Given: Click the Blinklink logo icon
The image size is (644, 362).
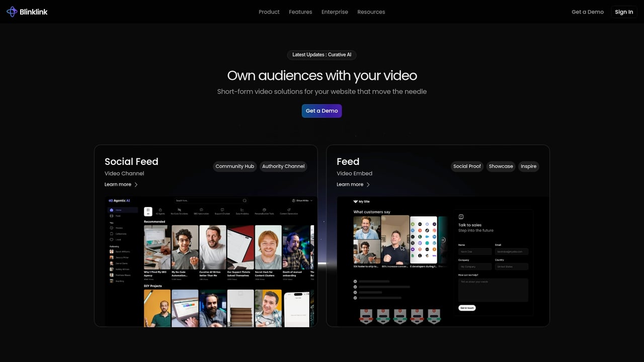Looking at the screenshot, I should click(12, 12).
